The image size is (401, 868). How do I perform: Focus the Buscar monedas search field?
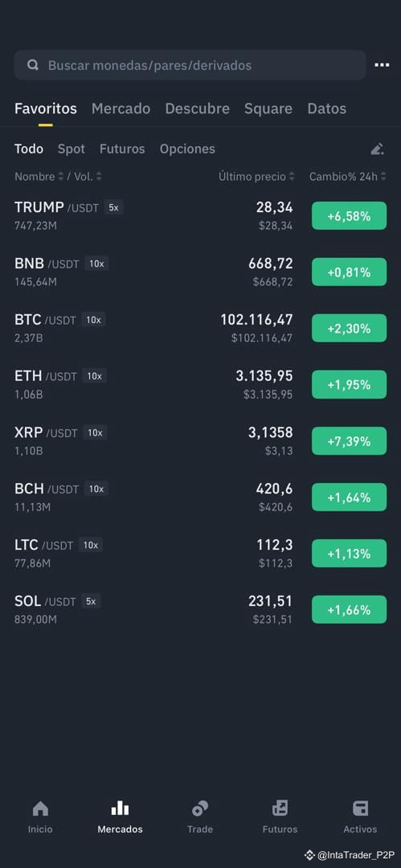pyautogui.click(x=190, y=65)
